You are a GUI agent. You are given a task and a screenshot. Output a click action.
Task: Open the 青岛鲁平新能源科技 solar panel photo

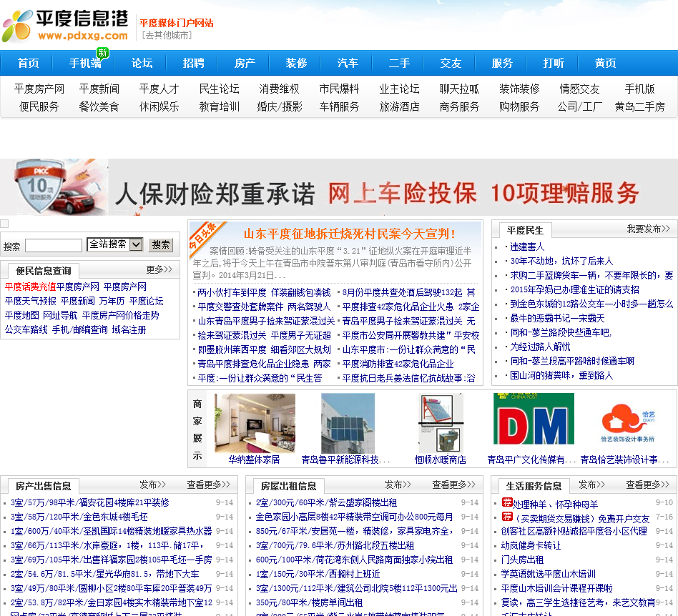[x=348, y=423]
